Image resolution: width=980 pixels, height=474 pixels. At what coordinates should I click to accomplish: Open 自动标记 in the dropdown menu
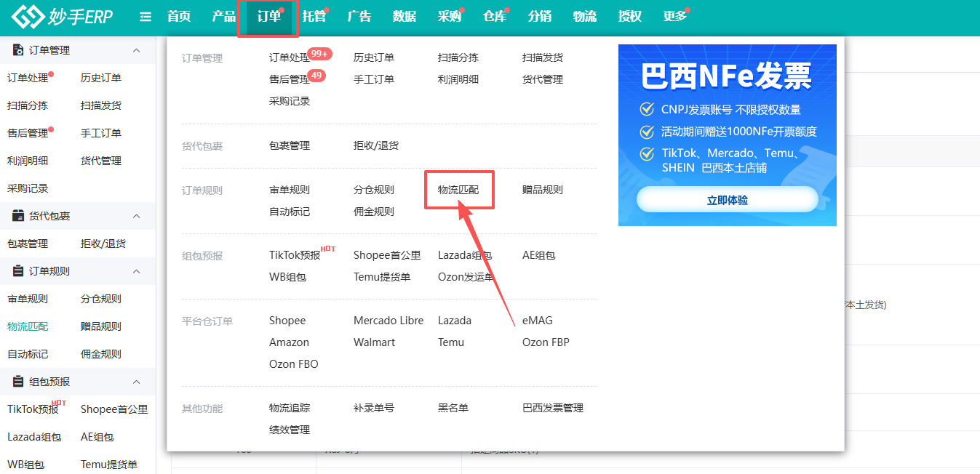coord(290,212)
